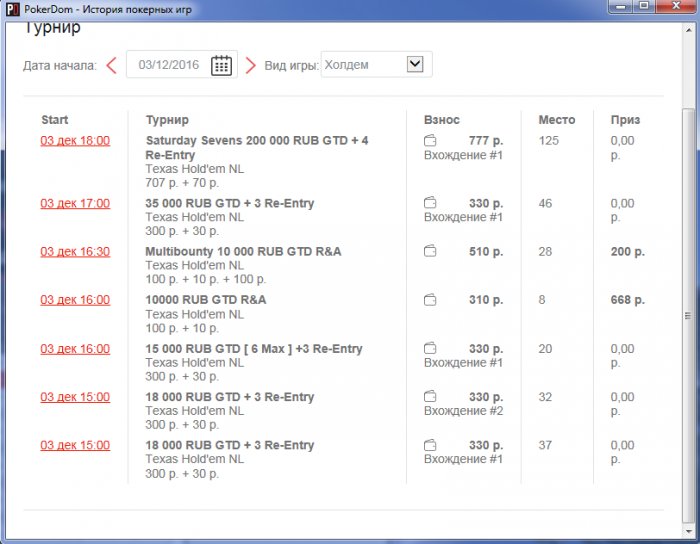Image resolution: width=700 pixels, height=544 pixels.
Task: Select Saturday Sevens 200 000 RUB GTD title
Action: (x=257, y=148)
